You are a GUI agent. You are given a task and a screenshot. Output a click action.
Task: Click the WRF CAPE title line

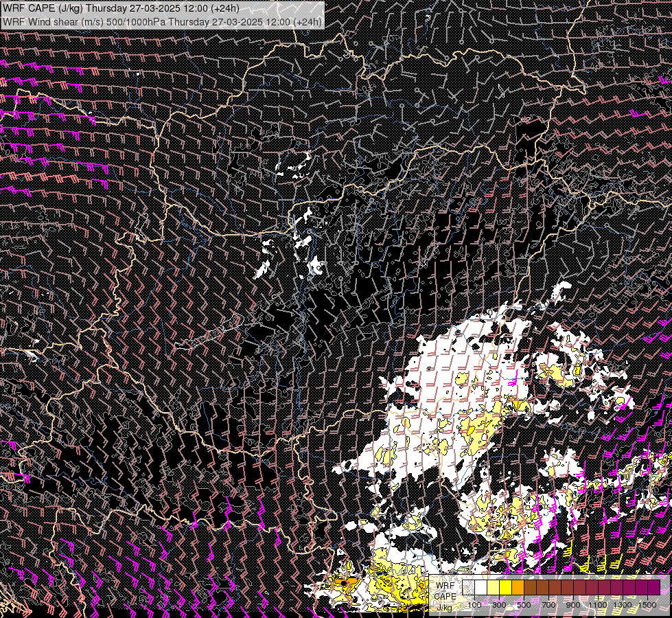tap(121, 8)
